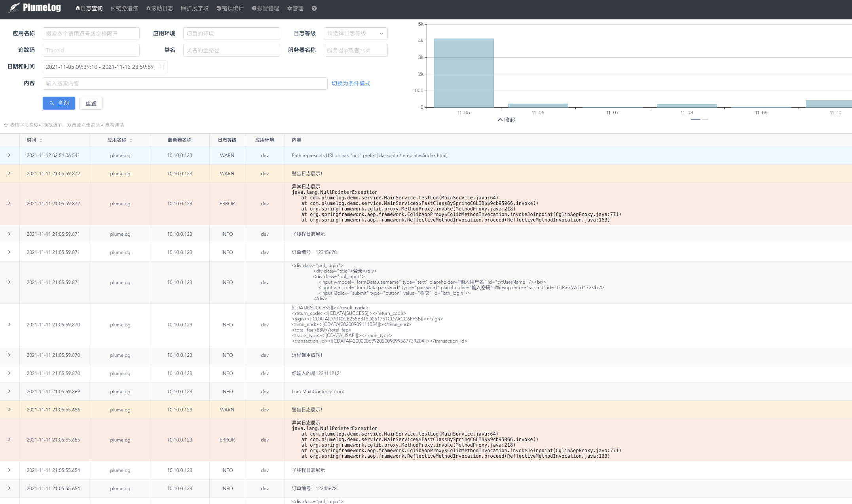The image size is (852, 504).
Task: Click 切换为条件模式 link
Action: 351,83
